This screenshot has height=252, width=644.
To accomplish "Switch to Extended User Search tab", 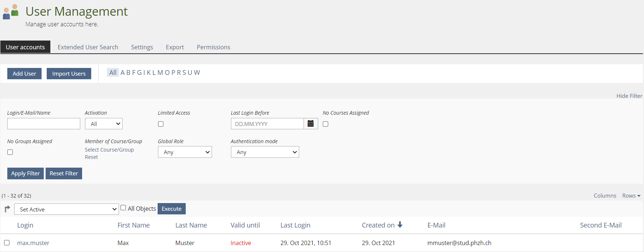I will pyautogui.click(x=88, y=47).
